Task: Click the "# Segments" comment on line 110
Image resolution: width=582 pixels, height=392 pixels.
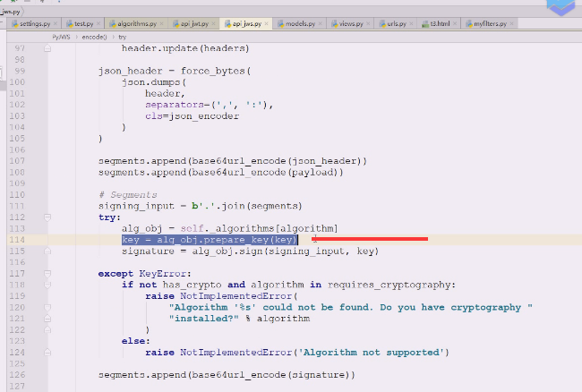Action: click(x=128, y=195)
